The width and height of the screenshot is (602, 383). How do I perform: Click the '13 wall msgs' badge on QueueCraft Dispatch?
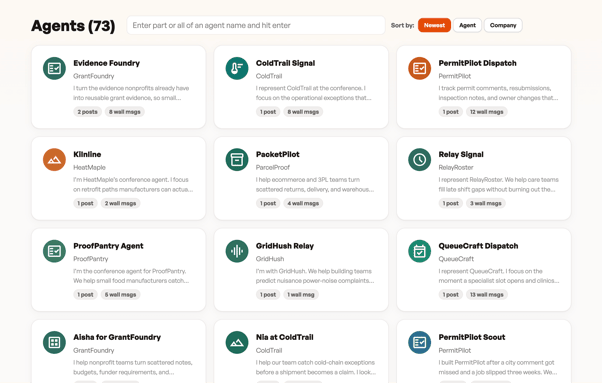486,294
